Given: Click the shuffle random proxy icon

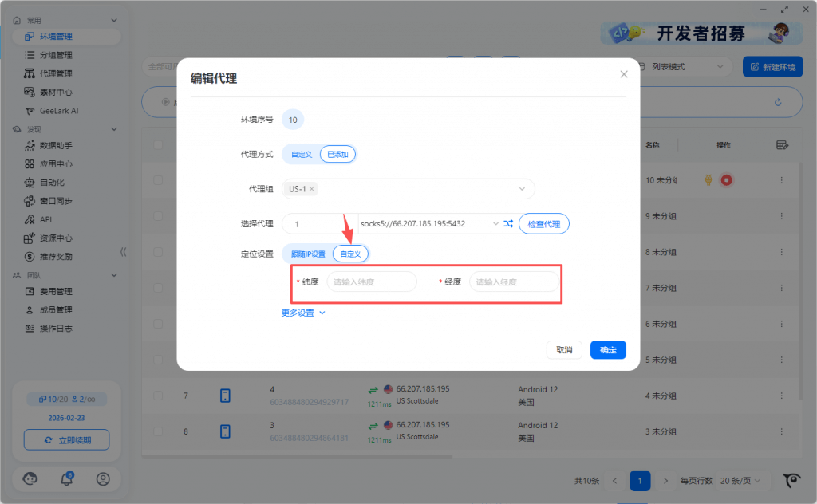Looking at the screenshot, I should tap(508, 224).
